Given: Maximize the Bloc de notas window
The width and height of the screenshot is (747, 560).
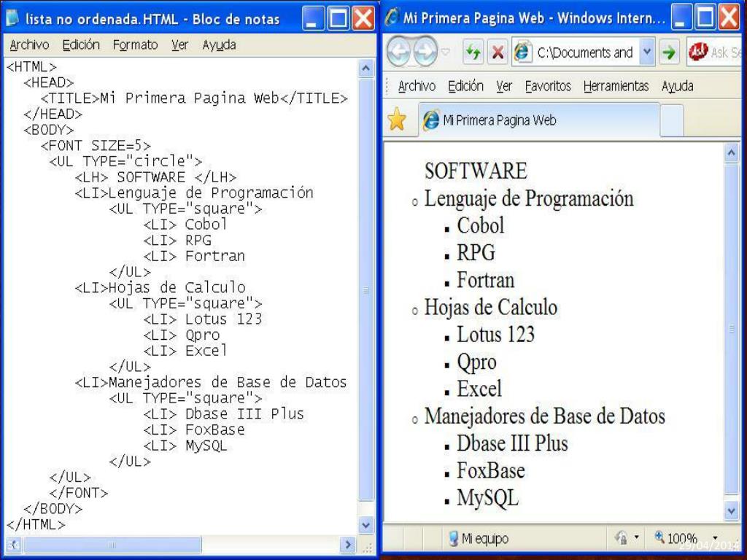Looking at the screenshot, I should point(338,18).
